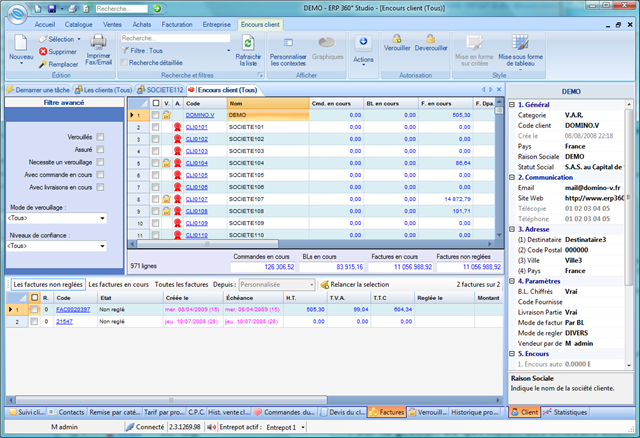Viewport: 640px width, 438px height.
Task: Open Personnaliser les contextes
Action: [288, 51]
